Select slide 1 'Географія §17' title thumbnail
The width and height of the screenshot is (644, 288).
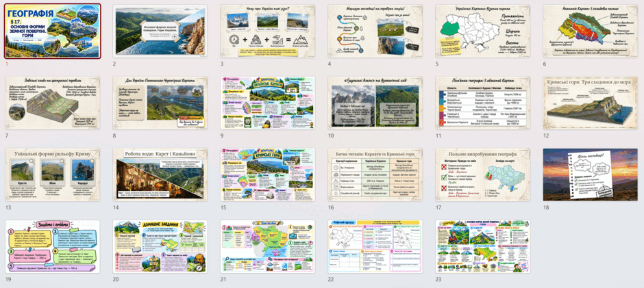tap(53, 31)
